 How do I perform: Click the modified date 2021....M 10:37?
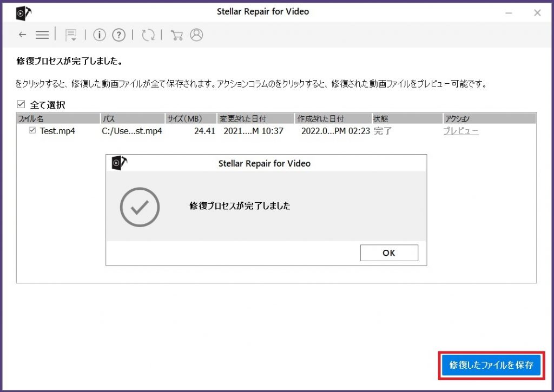[253, 131]
